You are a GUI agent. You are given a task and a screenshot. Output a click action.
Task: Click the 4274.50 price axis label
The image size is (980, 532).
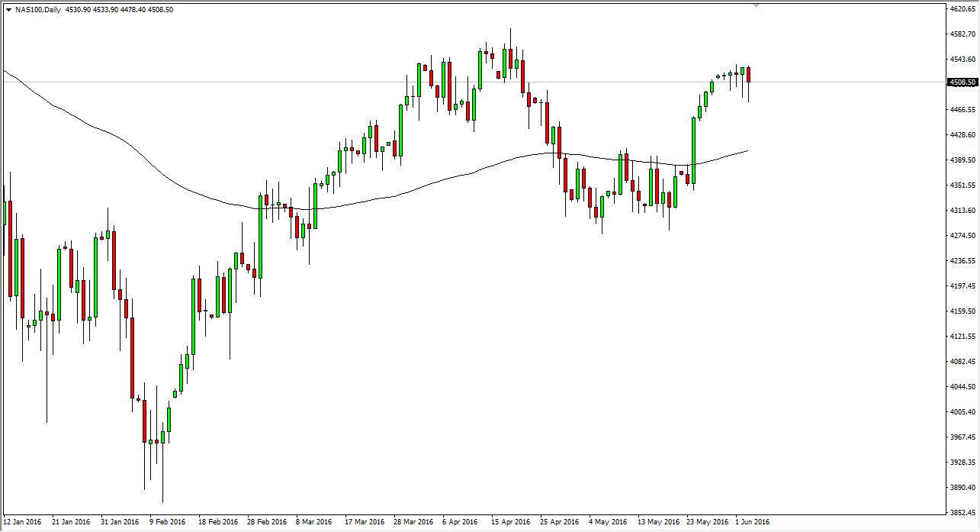[962, 236]
